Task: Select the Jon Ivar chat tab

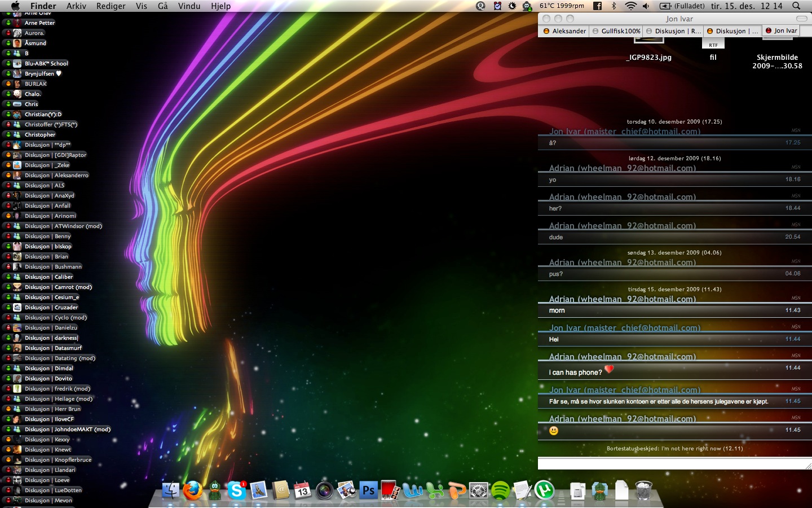Action: 781,30
